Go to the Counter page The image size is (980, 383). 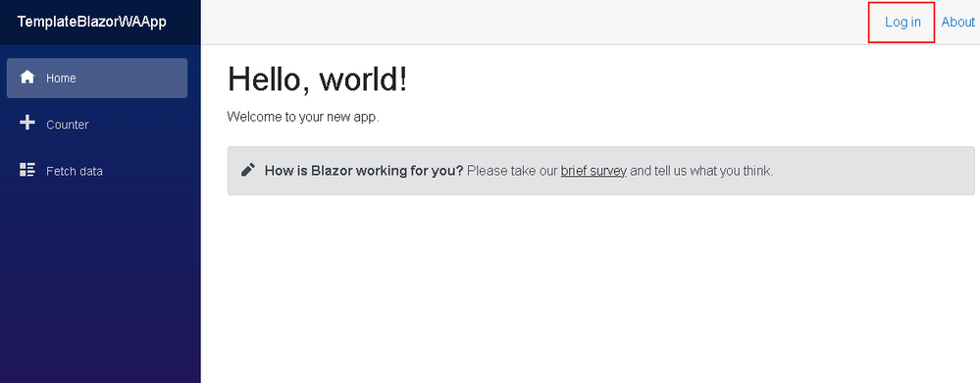coord(97,125)
